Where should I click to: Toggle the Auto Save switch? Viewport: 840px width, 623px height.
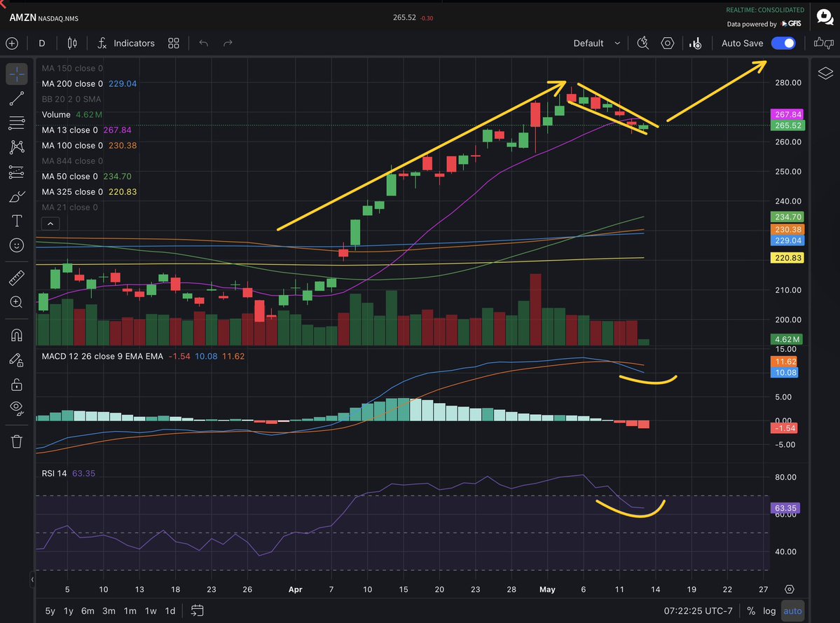pyautogui.click(x=783, y=43)
